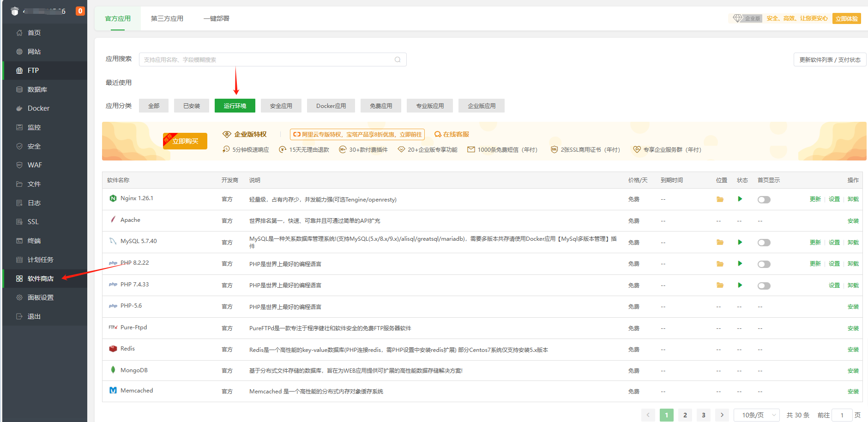Click the 前往 page number input field
The image size is (868, 422).
click(842, 415)
